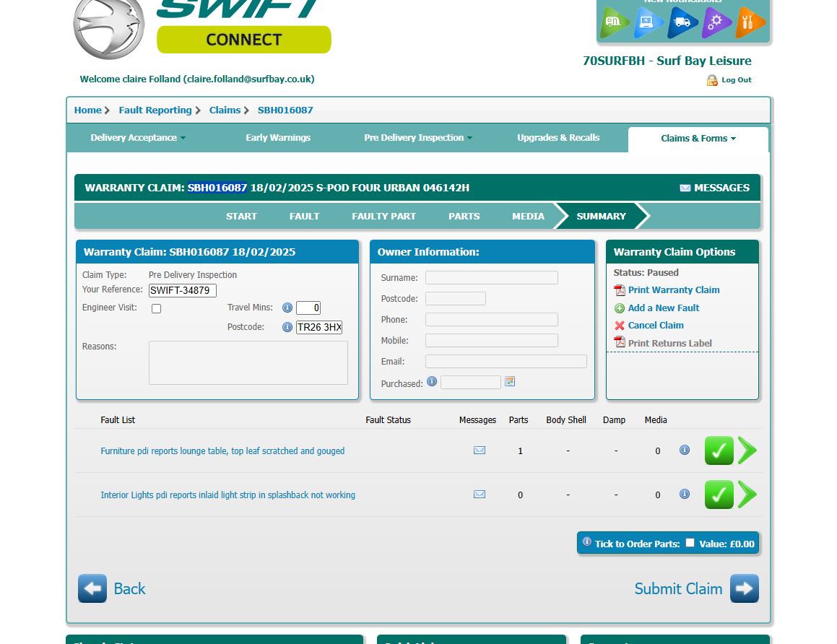Click the Your Reference input field
Screen dimensions: 837x644
[183, 290]
